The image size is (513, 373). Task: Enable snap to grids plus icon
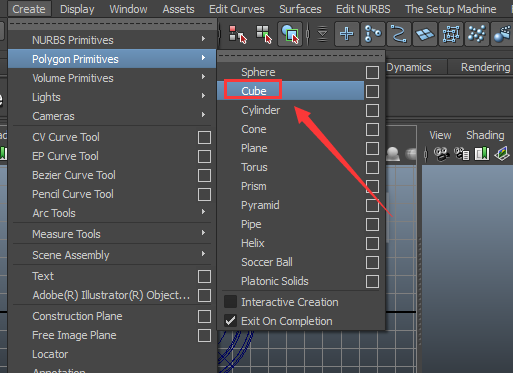[347, 34]
